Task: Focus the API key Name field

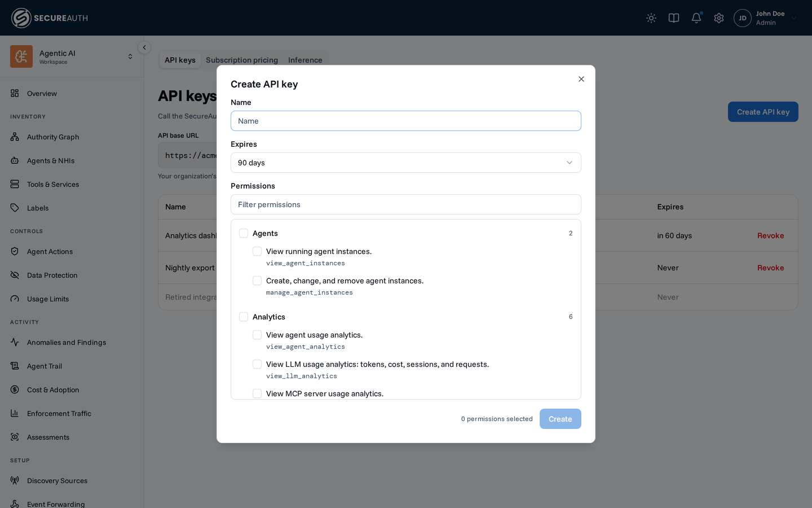Action: coord(406,121)
